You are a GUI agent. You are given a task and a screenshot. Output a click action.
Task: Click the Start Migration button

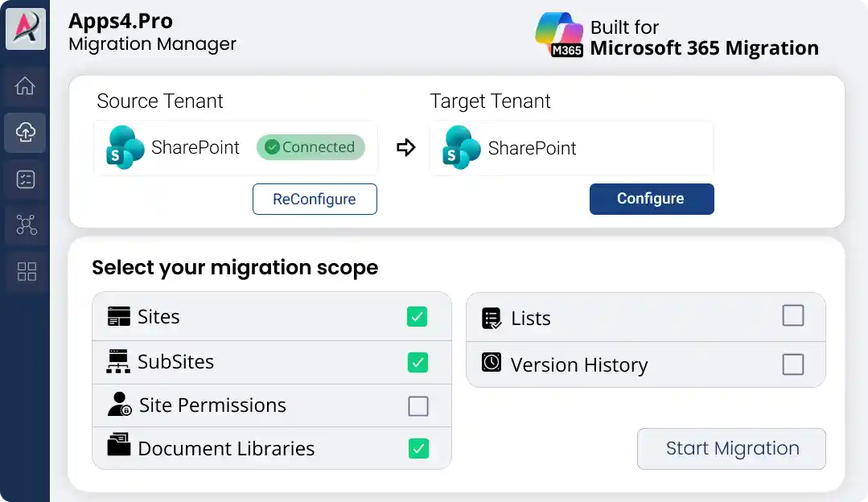pyautogui.click(x=731, y=448)
